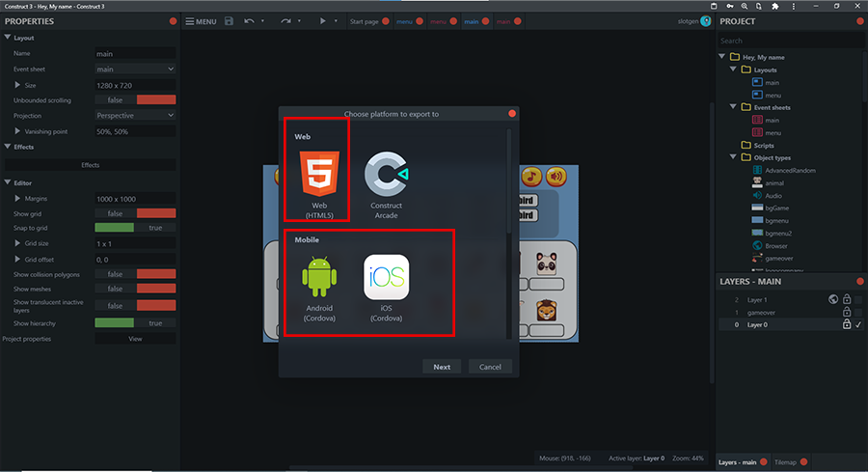Close the Properties panel via red dot

pos(173,21)
